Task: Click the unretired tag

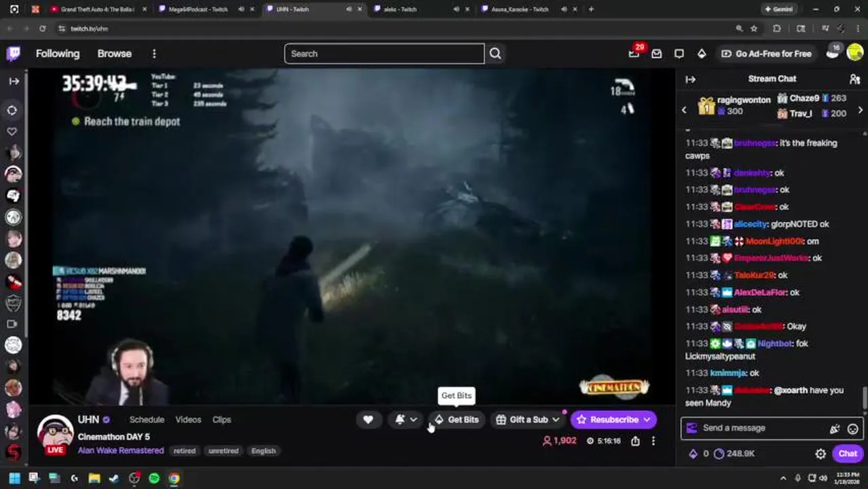Action: tap(223, 451)
